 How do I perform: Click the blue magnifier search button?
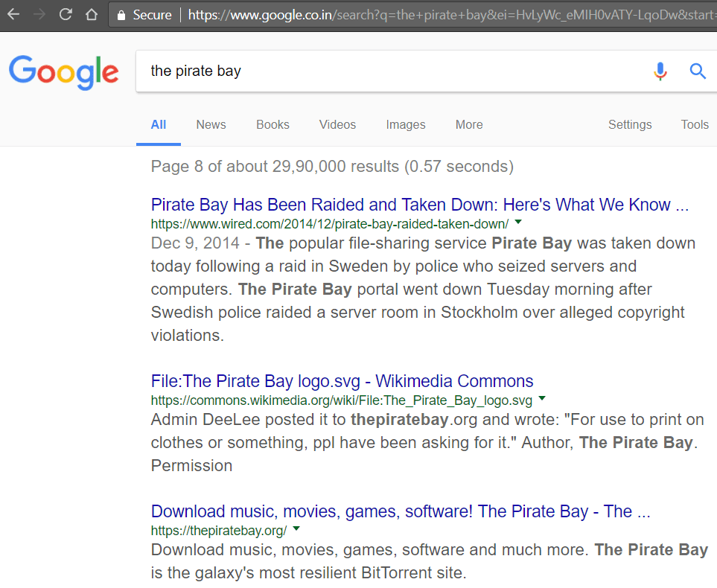click(x=698, y=71)
